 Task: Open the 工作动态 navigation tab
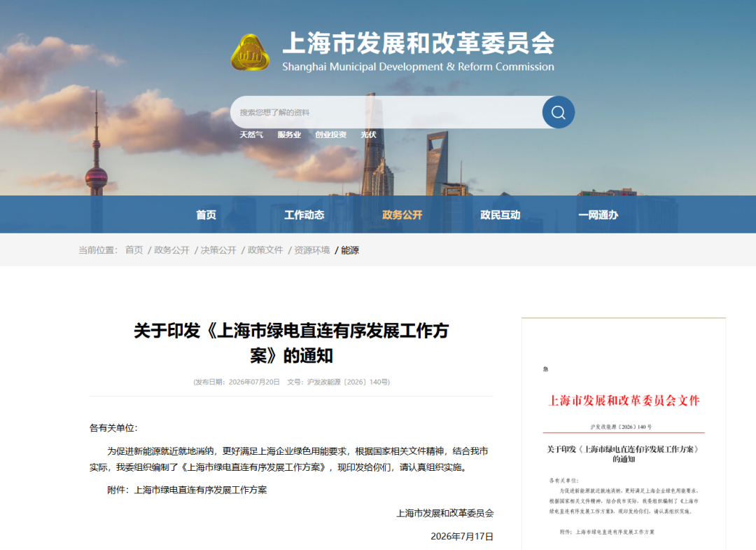click(x=304, y=214)
